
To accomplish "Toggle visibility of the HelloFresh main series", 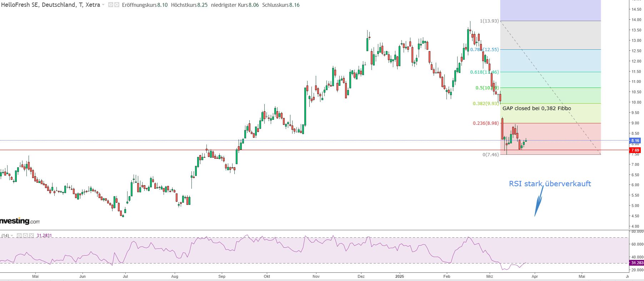I will tap(111, 5).
